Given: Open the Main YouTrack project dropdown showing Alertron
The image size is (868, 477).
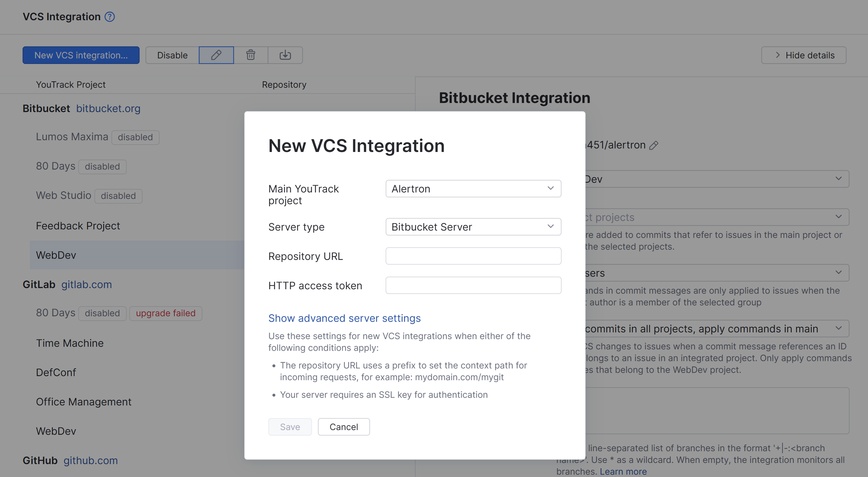Looking at the screenshot, I should click(x=473, y=189).
